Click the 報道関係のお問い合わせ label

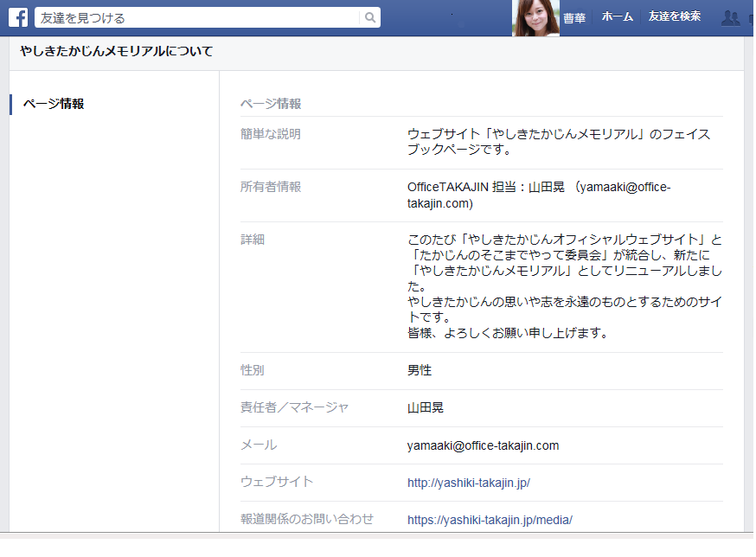coord(307,519)
